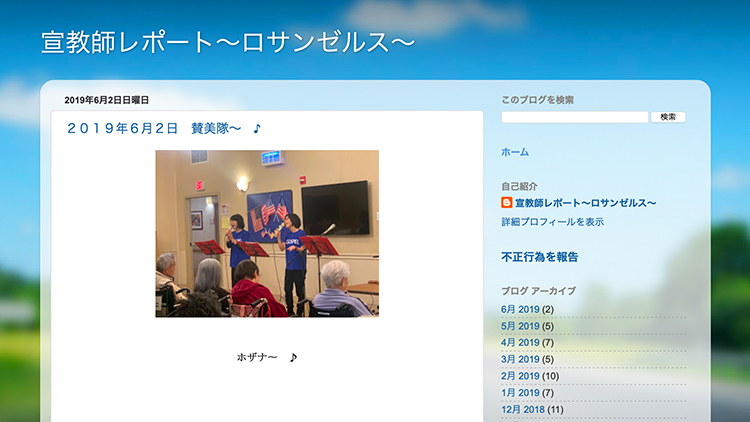The image size is (750, 422).
Task: Open the blog title 宣教師レポート〜ロサンゼルス〜 header
Action: coord(228,43)
